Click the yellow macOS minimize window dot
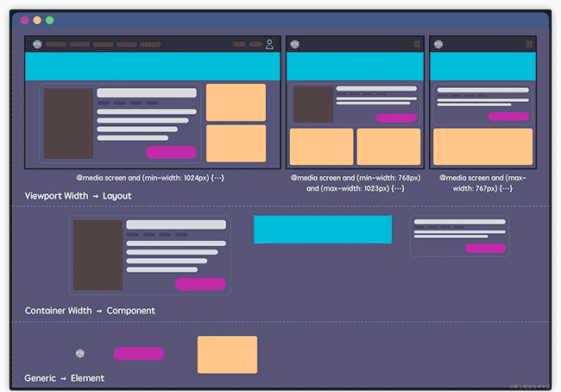The height and width of the screenshot is (392, 561). [x=37, y=20]
